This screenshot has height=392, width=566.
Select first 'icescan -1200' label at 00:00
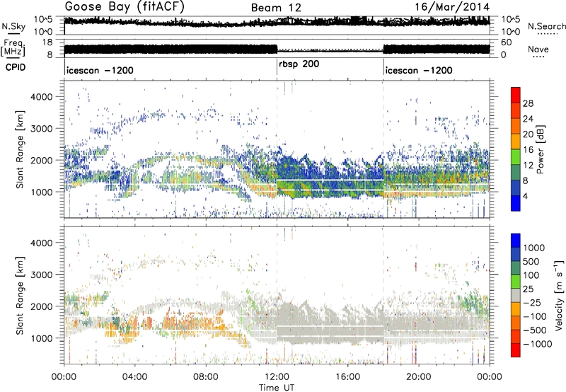coord(100,70)
